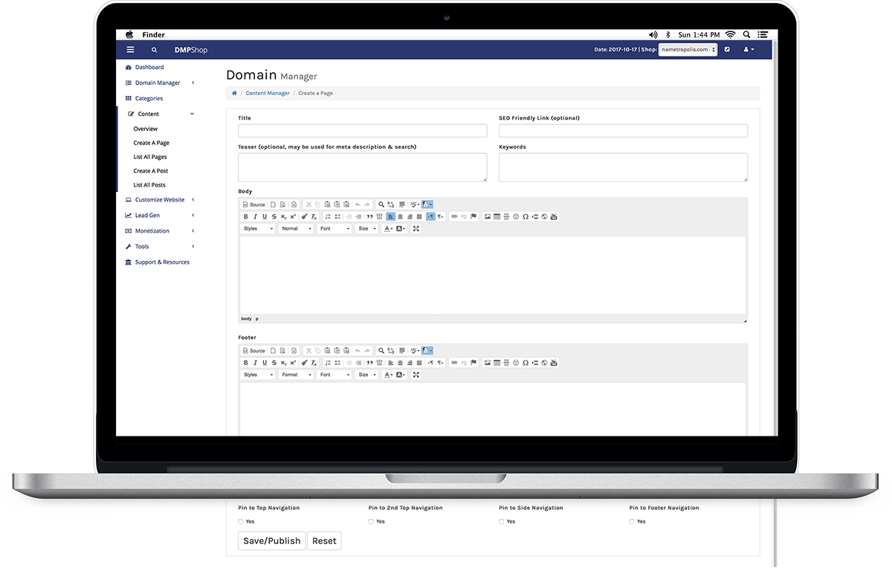Viewport: 892px width, 588px height.
Task: Click the Source button in Footer editor
Action: [x=254, y=351]
